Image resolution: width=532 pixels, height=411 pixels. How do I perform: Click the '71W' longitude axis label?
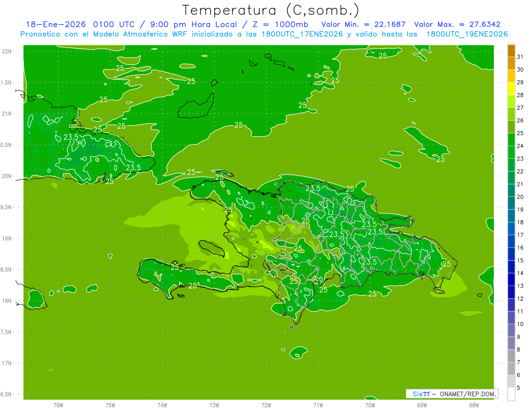pyautogui.click(x=318, y=405)
